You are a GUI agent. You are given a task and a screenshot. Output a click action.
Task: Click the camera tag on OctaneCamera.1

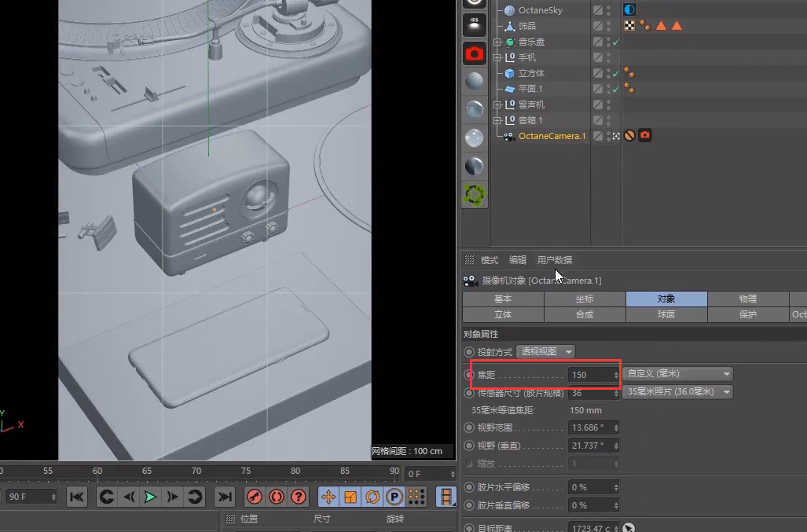tap(645, 136)
